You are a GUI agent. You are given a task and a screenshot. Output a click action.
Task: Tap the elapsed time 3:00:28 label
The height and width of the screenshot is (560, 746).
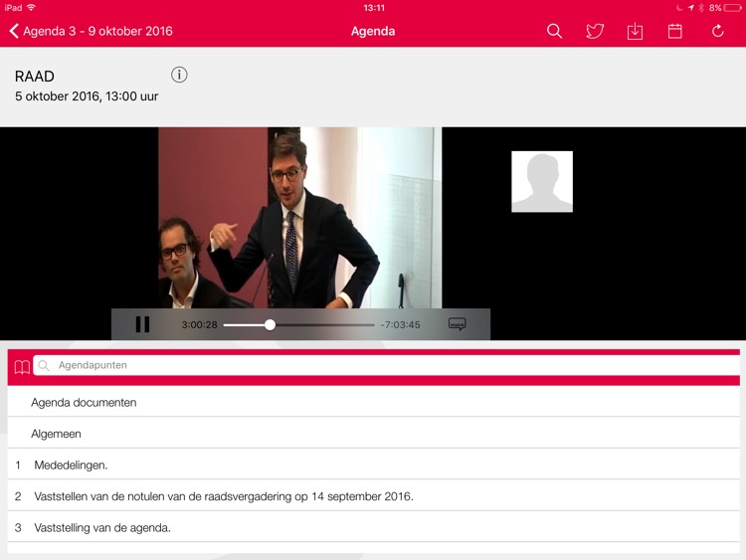[x=199, y=325]
